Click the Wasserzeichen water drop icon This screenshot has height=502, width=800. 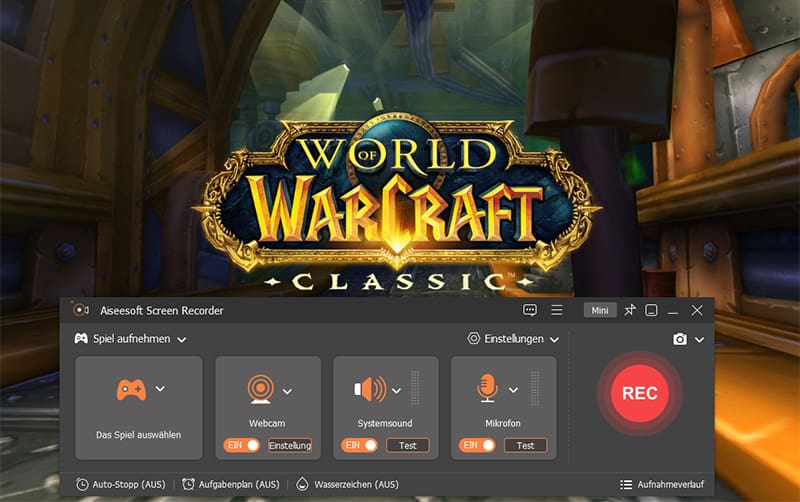pyautogui.click(x=302, y=484)
